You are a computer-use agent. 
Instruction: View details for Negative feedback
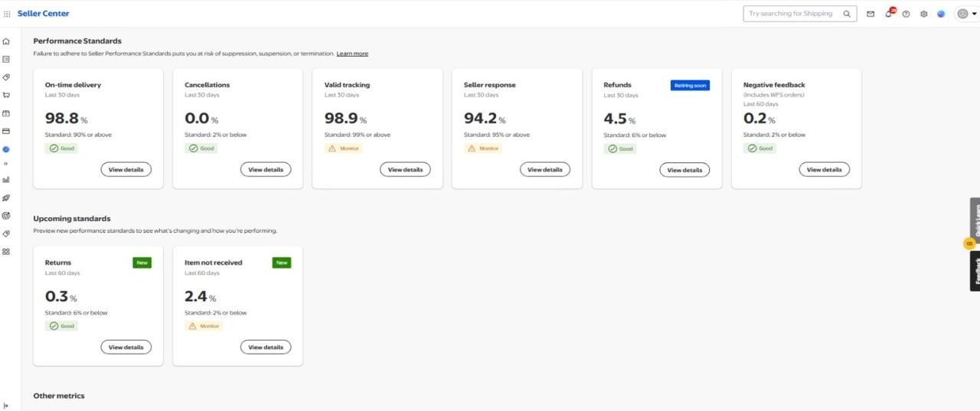click(x=825, y=169)
